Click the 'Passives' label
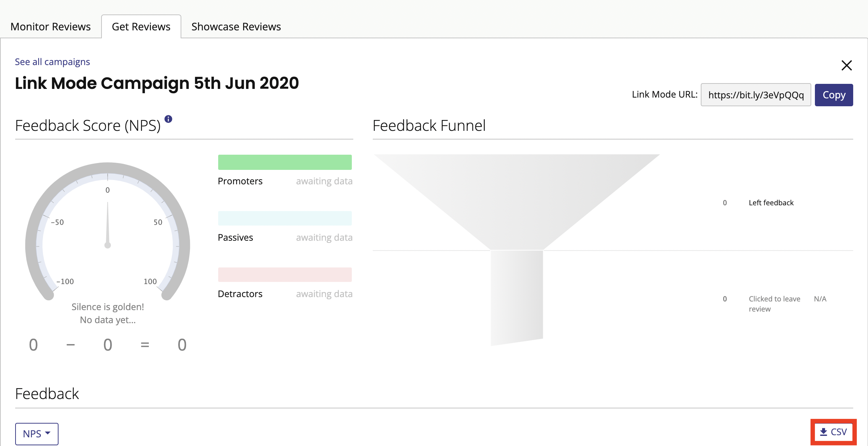868x446 pixels. [236, 237]
